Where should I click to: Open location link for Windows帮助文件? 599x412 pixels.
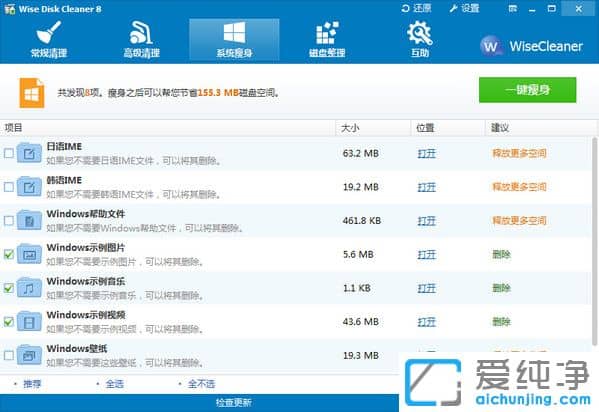[x=427, y=221]
